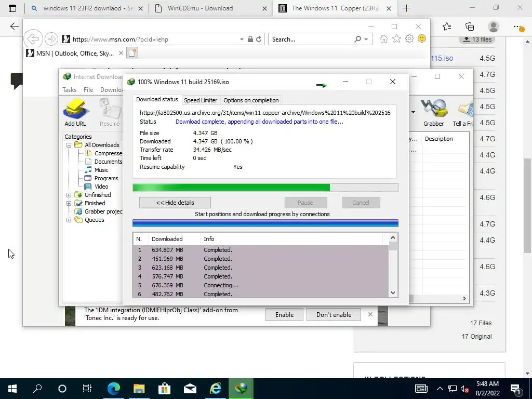Select the Video category in IDM

click(97, 187)
